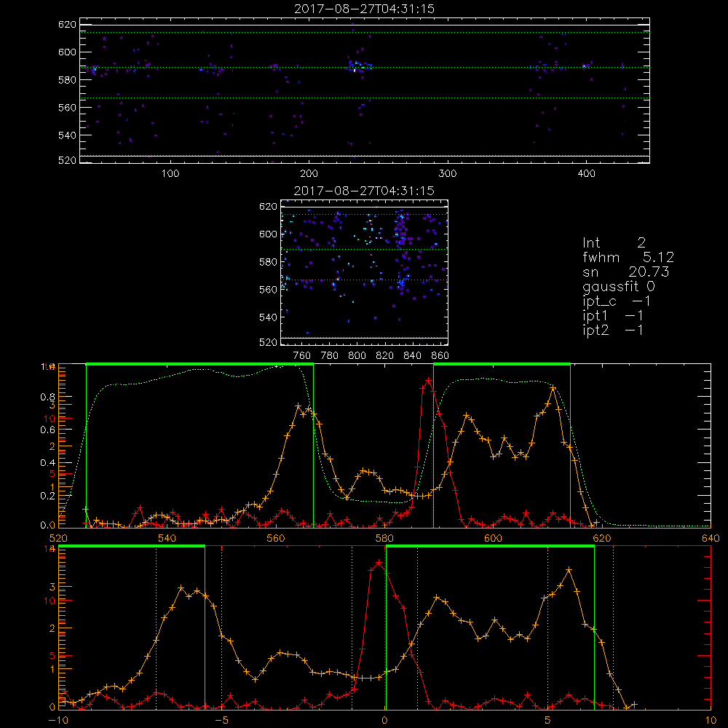Click white y-axis label 0.6 on third plot

48,430
